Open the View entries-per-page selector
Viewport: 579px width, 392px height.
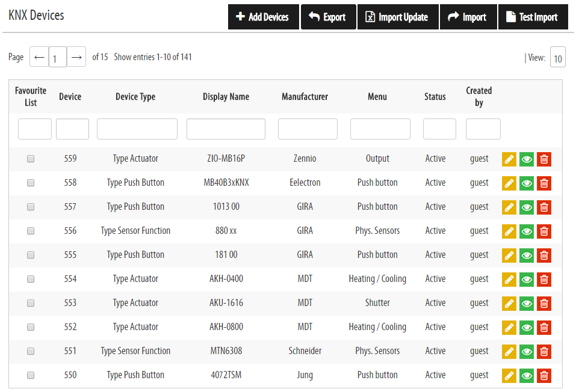(x=557, y=58)
